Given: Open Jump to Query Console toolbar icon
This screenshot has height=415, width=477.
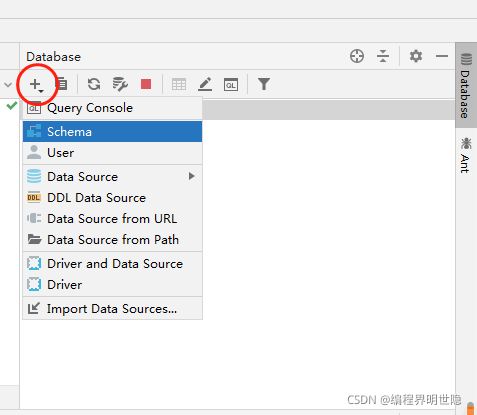Looking at the screenshot, I should pos(231,84).
